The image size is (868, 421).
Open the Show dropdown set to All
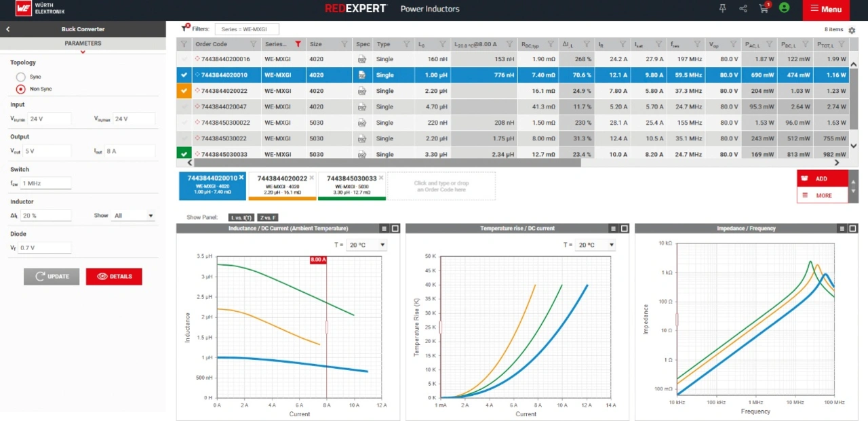coord(134,216)
